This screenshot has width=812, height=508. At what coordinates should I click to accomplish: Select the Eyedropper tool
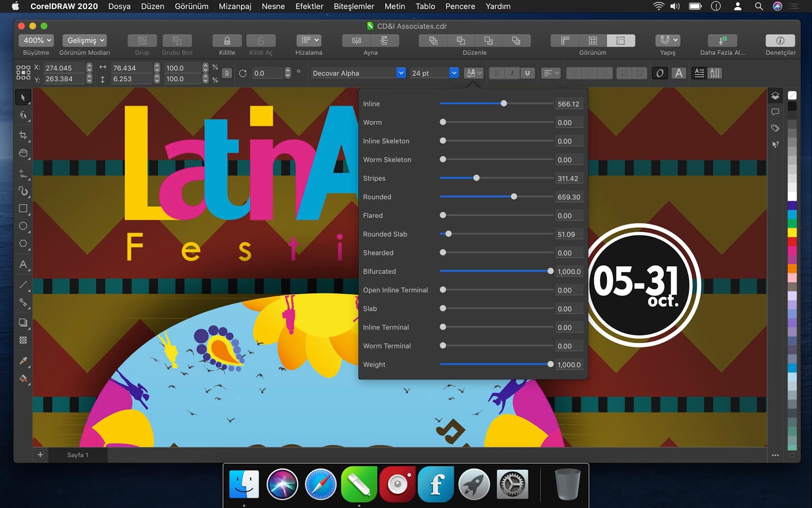pos(23,361)
